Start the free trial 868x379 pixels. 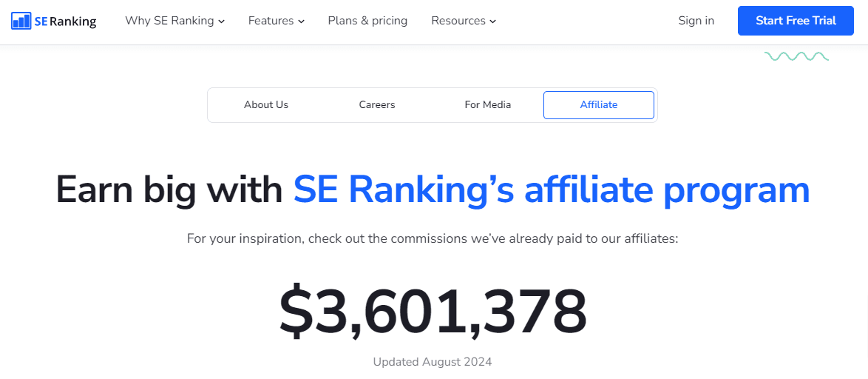click(x=796, y=21)
